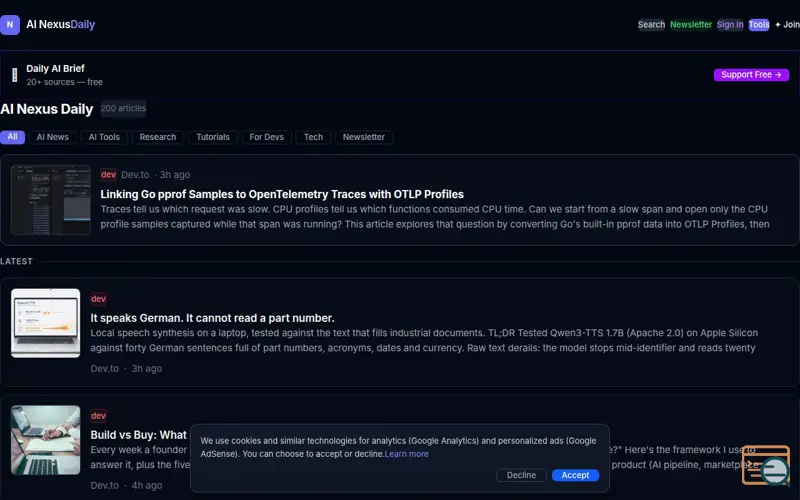Open the Newsletter link in header
The height and width of the screenshot is (500, 800).
click(691, 24)
